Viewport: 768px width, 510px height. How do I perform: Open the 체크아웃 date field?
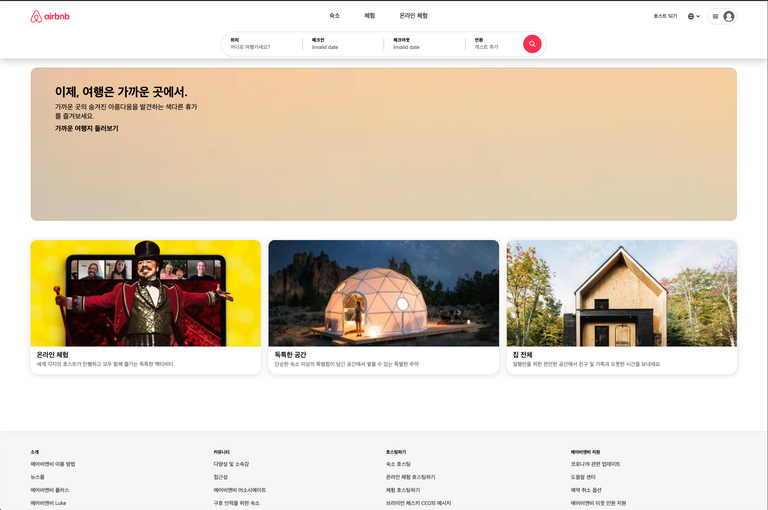[x=425, y=44]
